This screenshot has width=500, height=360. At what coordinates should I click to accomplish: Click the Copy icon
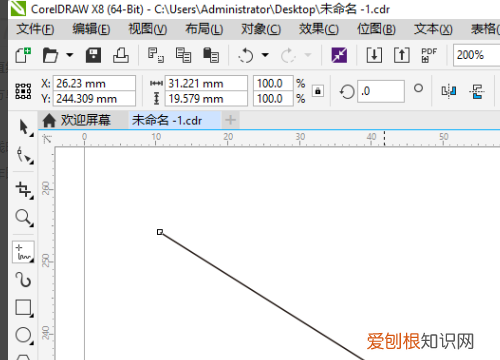point(183,55)
